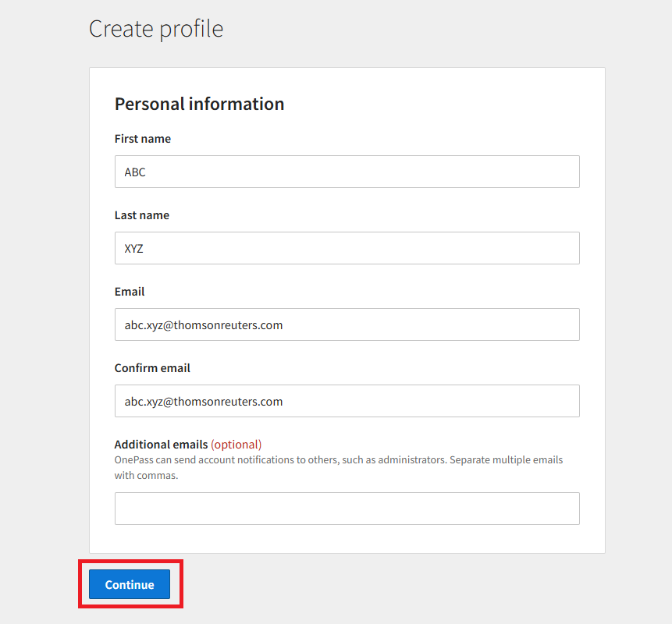Focus the empty Additional emails field

click(347, 509)
